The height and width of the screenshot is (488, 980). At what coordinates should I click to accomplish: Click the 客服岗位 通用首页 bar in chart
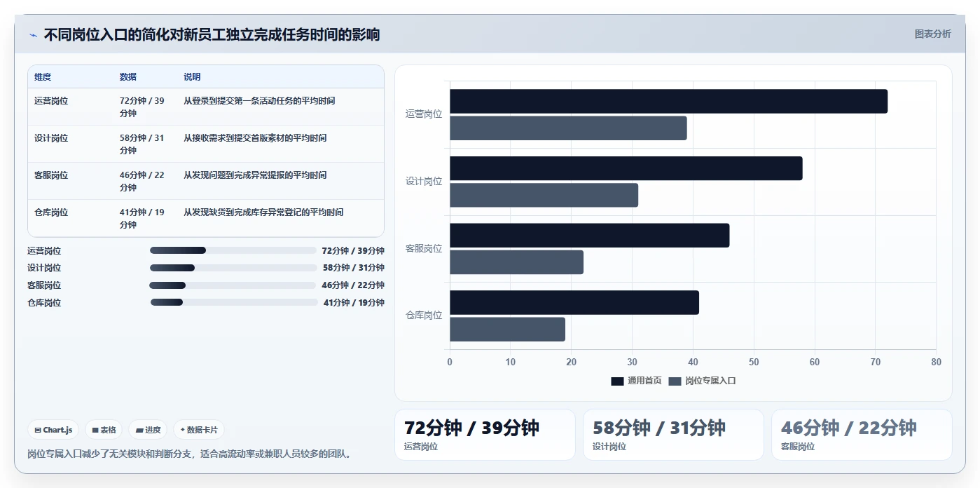click(589, 235)
